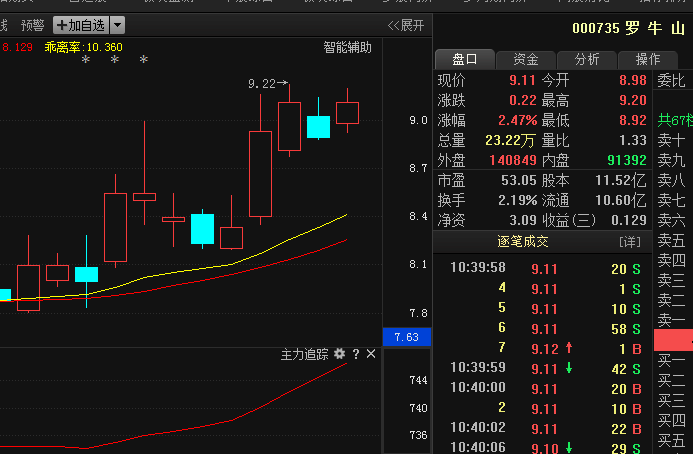Click the 8.129 moving average value
The height and width of the screenshot is (454, 693).
click(17, 47)
